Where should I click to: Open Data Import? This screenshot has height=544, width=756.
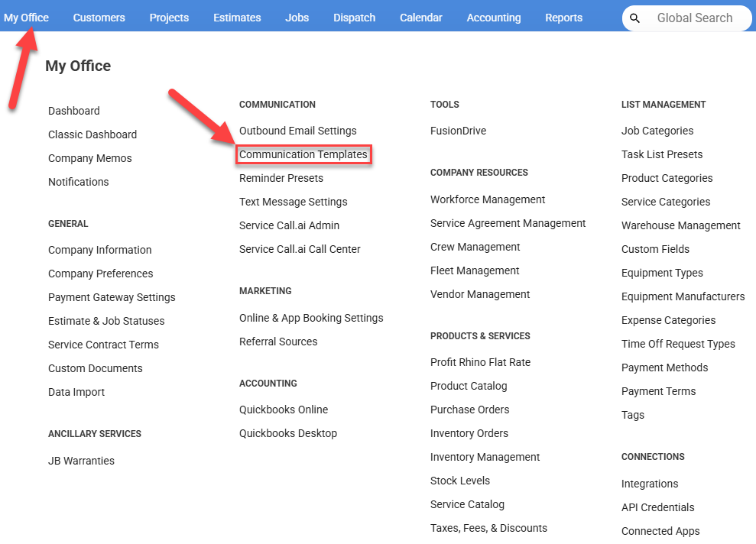pyautogui.click(x=76, y=392)
